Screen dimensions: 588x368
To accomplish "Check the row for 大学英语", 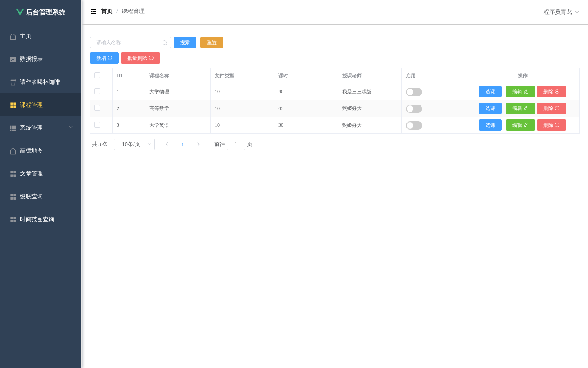I will tap(97, 125).
